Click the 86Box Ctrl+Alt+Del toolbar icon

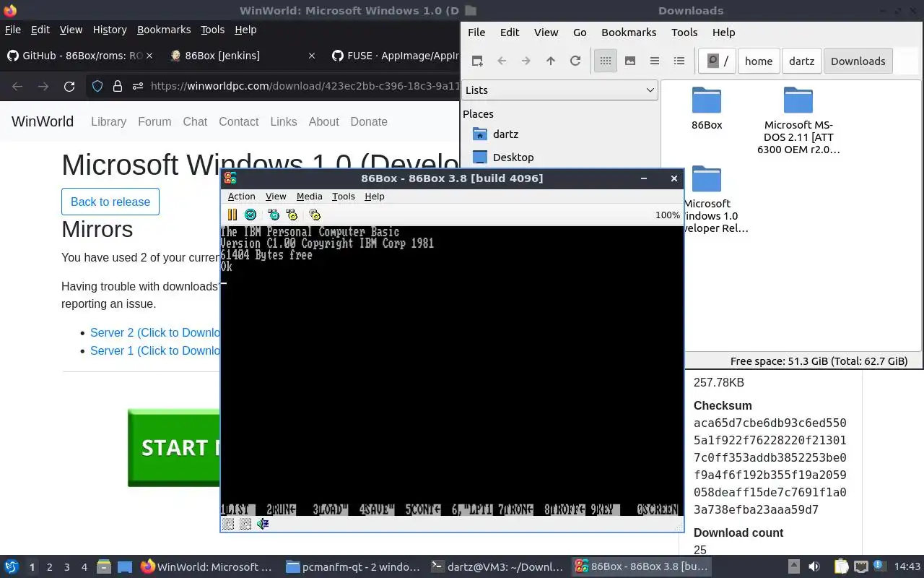point(274,215)
